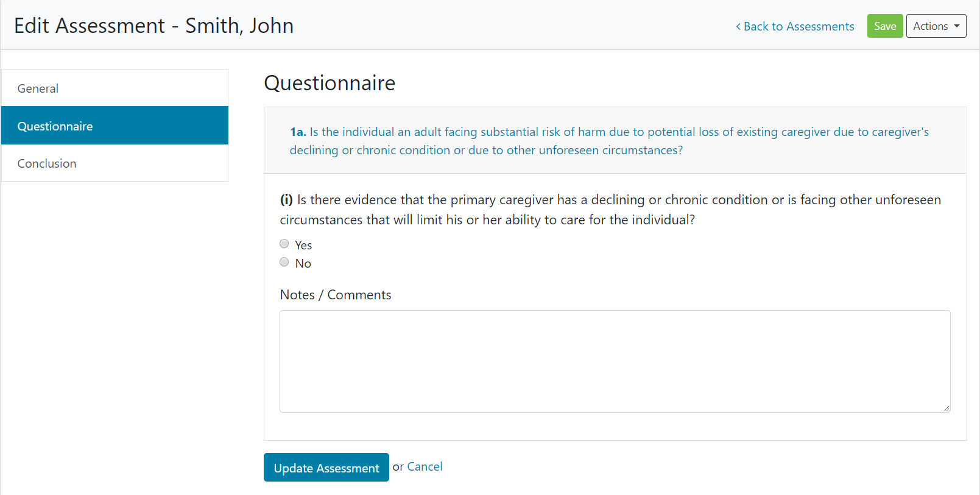Click into the Notes / Comments text area
Image resolution: width=980 pixels, height=495 pixels.
pyautogui.click(x=615, y=361)
